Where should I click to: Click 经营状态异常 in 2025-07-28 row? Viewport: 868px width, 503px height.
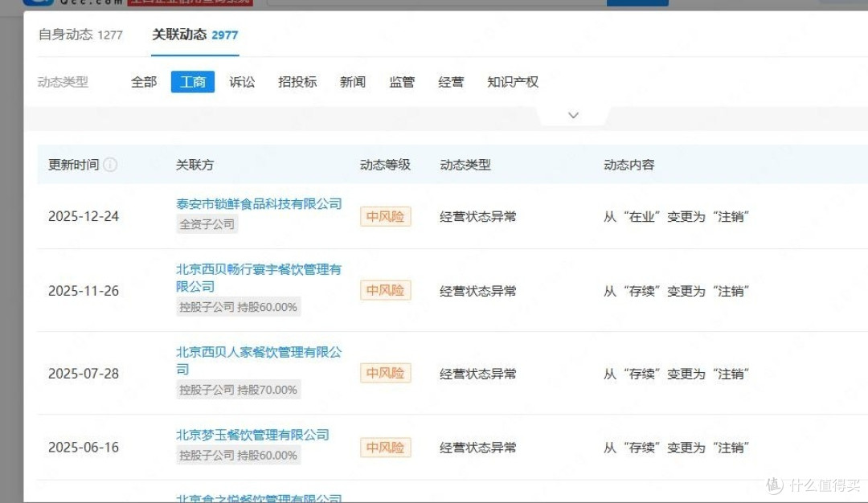click(x=477, y=374)
